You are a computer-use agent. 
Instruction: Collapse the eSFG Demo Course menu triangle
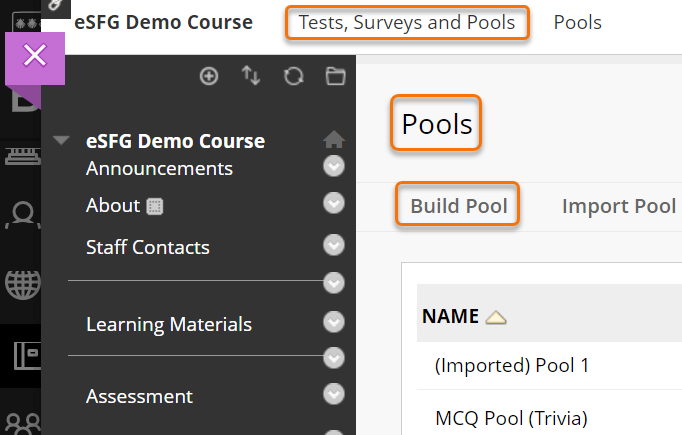point(62,141)
